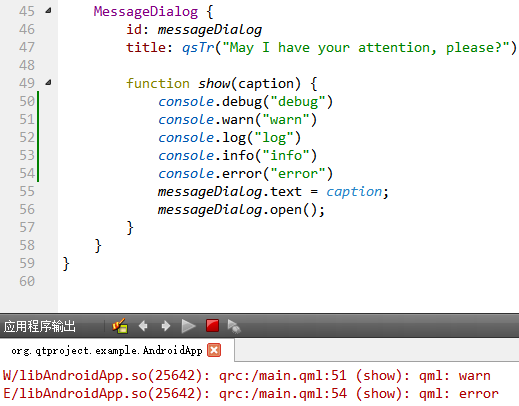The height and width of the screenshot is (406, 519).
Task: Collapse the show function at line 49
Action: (48, 82)
